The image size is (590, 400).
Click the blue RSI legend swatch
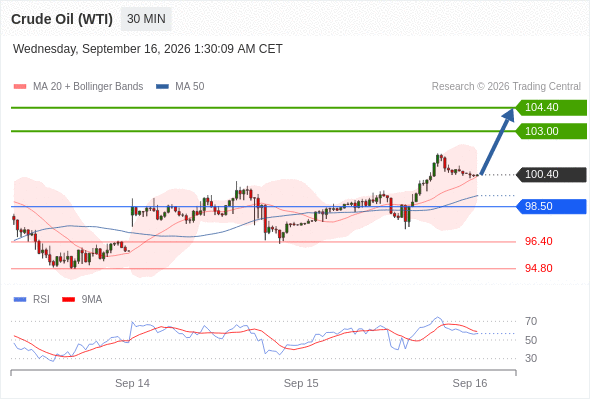coord(20,300)
